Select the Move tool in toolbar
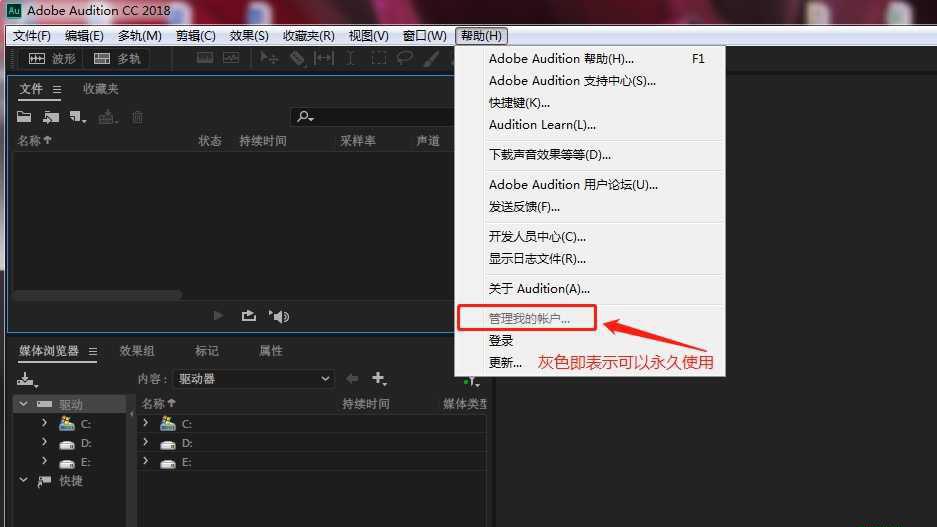The image size is (937, 527). click(x=268, y=58)
